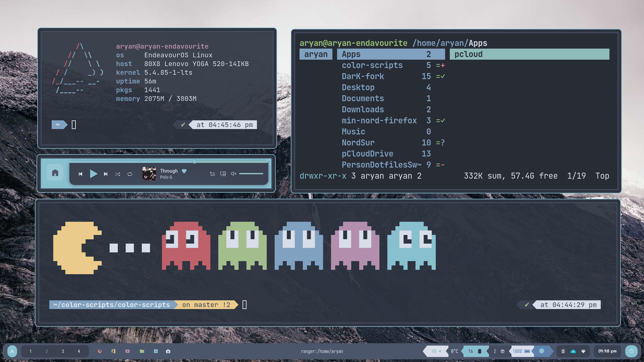Toggle shuffle in the music player
The image size is (644, 362).
tap(118, 174)
